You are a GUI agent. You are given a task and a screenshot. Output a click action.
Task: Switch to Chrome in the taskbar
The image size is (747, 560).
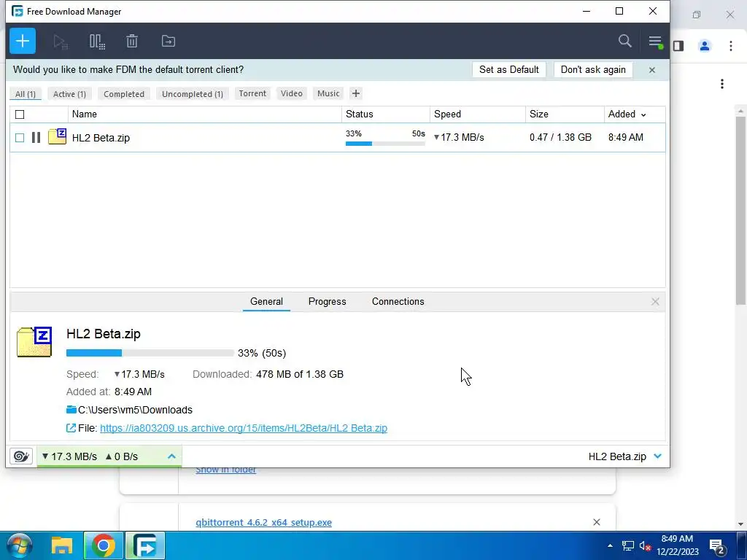pyautogui.click(x=104, y=545)
